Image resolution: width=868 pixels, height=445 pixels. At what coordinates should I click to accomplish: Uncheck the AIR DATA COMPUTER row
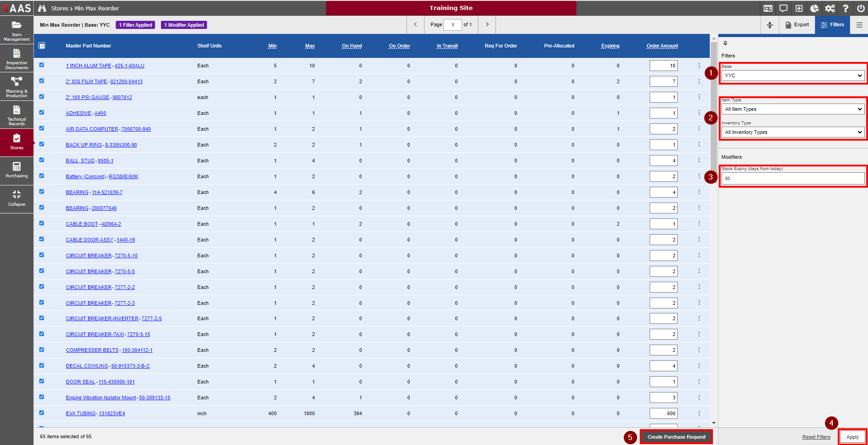[x=42, y=128]
